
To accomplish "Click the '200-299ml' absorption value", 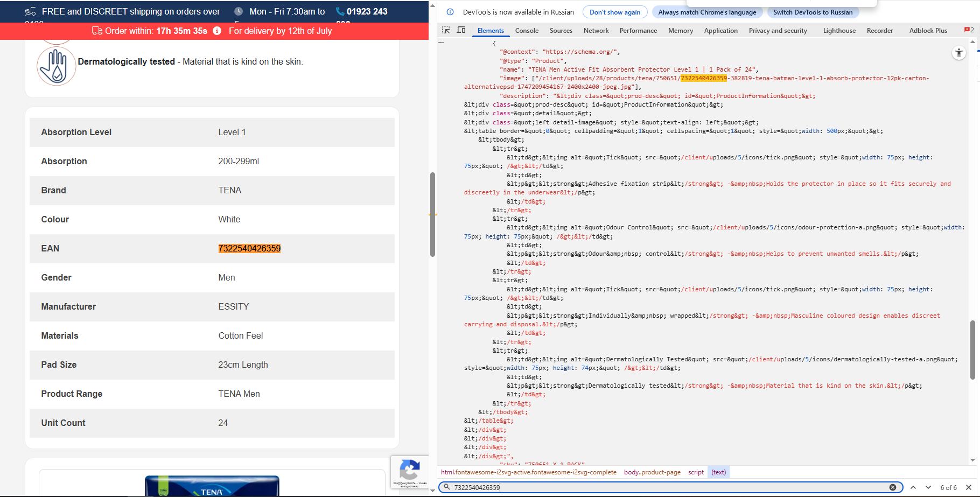I will point(239,161).
